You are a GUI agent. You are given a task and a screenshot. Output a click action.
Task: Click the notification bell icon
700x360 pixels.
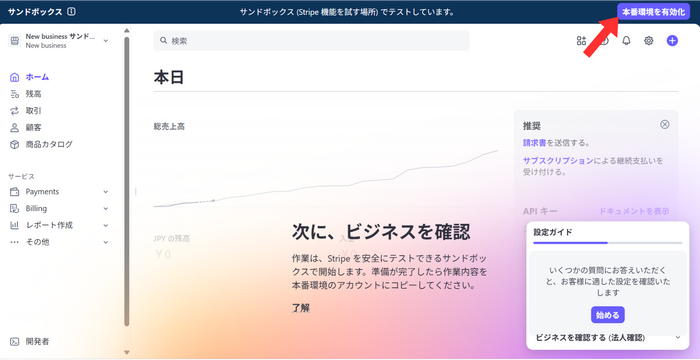click(x=626, y=41)
